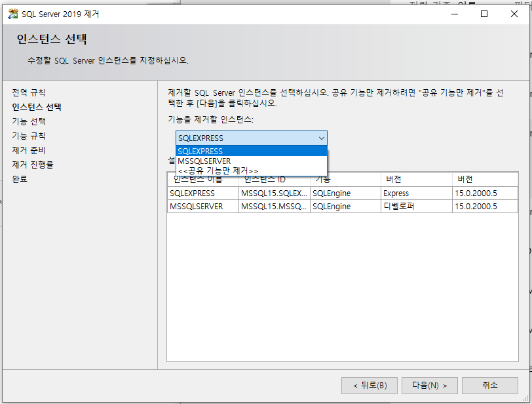Maximize the SQL Server 2019 제거 window
Screen dimensions: 532x404
484,14
